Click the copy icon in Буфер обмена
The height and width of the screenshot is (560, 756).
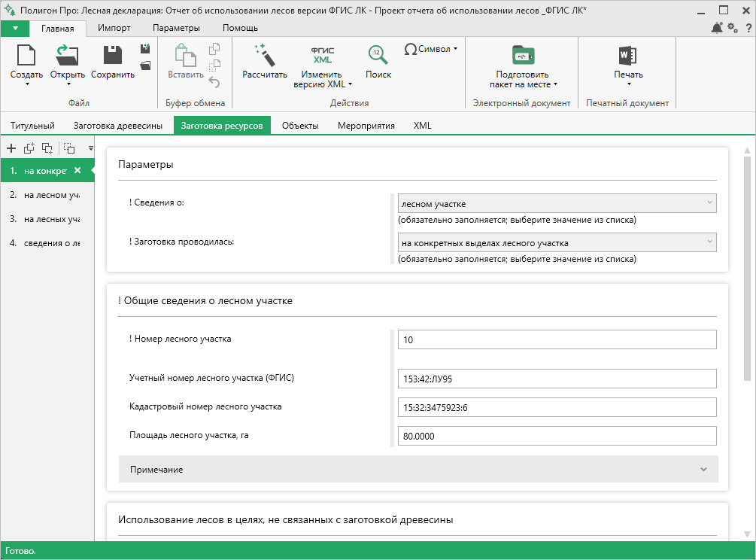tap(214, 49)
